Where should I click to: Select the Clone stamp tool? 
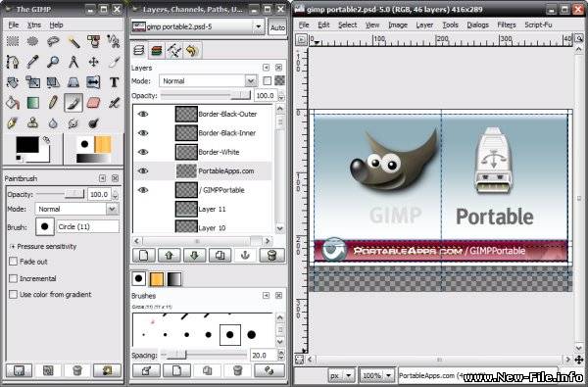33,122
